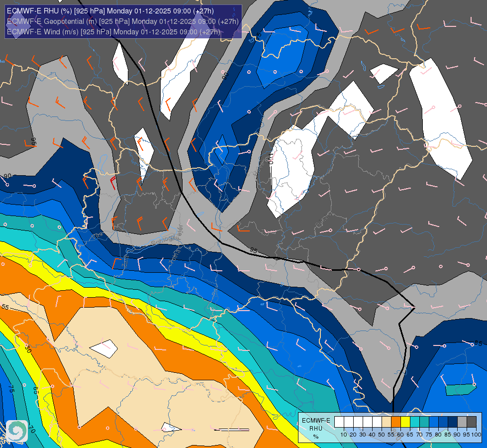Pick the yellow 60–65 legend swatch
Viewport: 487px width, 448px height.
coord(405,422)
